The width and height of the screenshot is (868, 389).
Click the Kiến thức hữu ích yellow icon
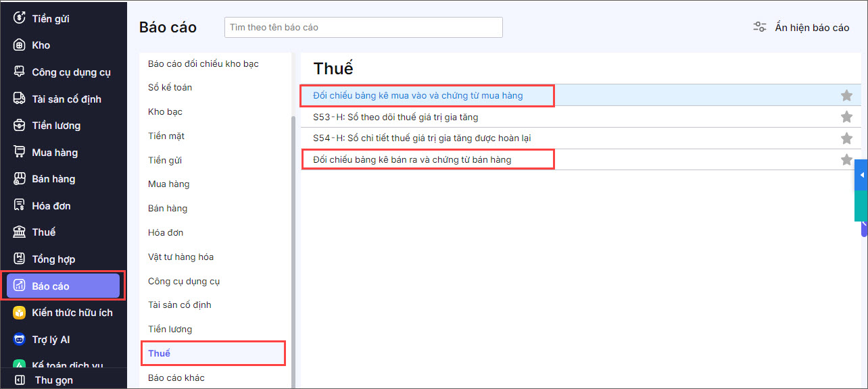point(20,313)
